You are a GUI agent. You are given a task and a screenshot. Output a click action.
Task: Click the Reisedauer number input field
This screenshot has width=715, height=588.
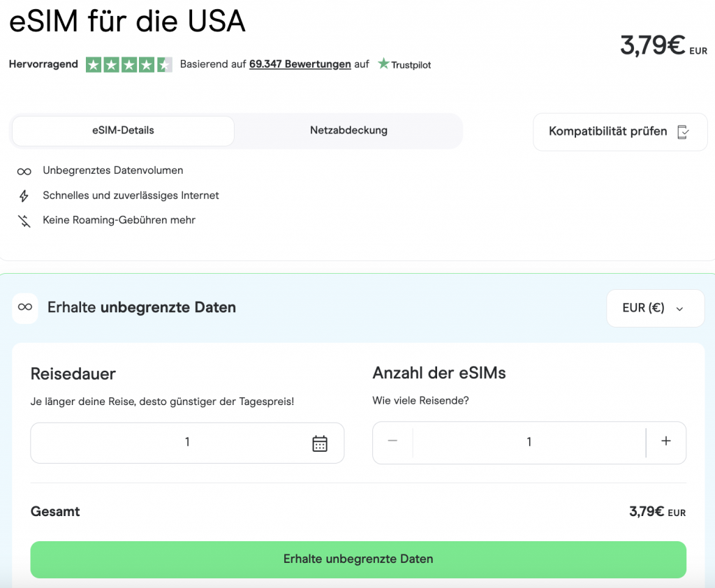[187, 442]
